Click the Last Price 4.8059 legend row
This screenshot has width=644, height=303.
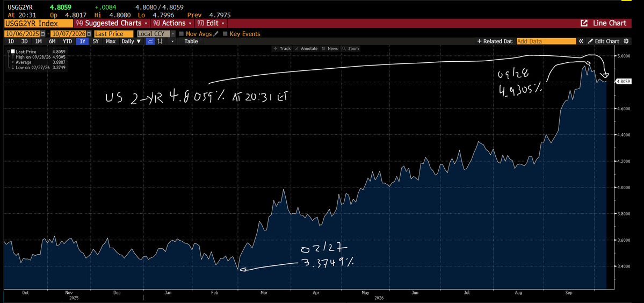pyautogui.click(x=38, y=52)
